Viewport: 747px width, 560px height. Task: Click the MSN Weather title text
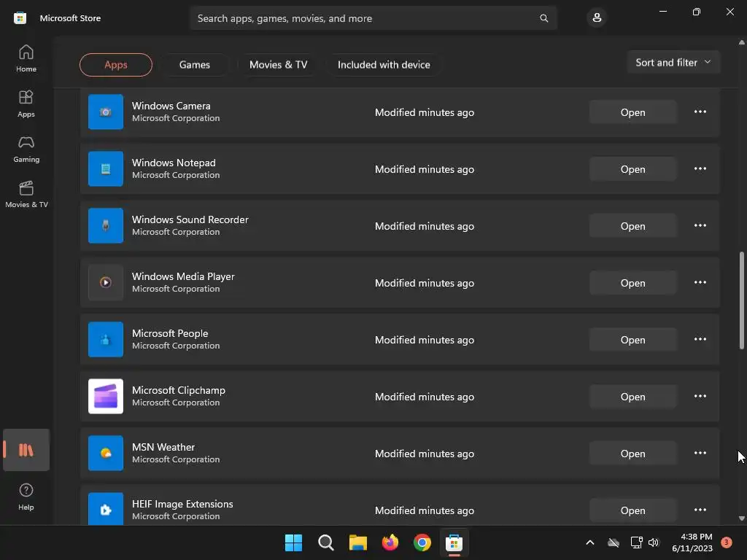163,447
